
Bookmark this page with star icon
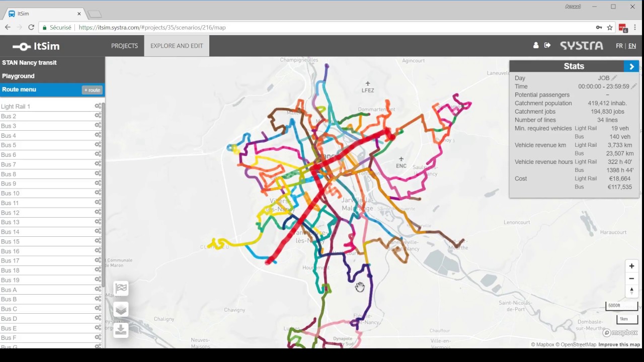[610, 28]
